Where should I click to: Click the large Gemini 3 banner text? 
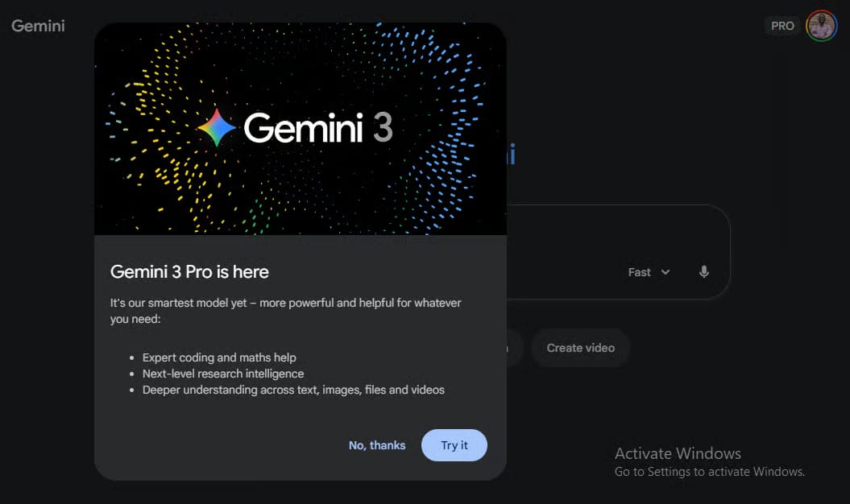[318, 129]
